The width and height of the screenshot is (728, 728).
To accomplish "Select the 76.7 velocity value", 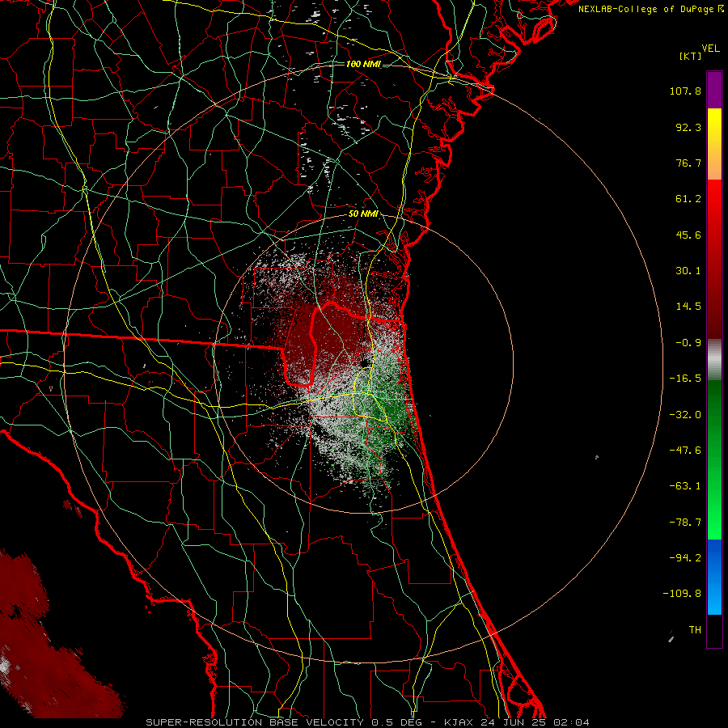I will [688, 163].
